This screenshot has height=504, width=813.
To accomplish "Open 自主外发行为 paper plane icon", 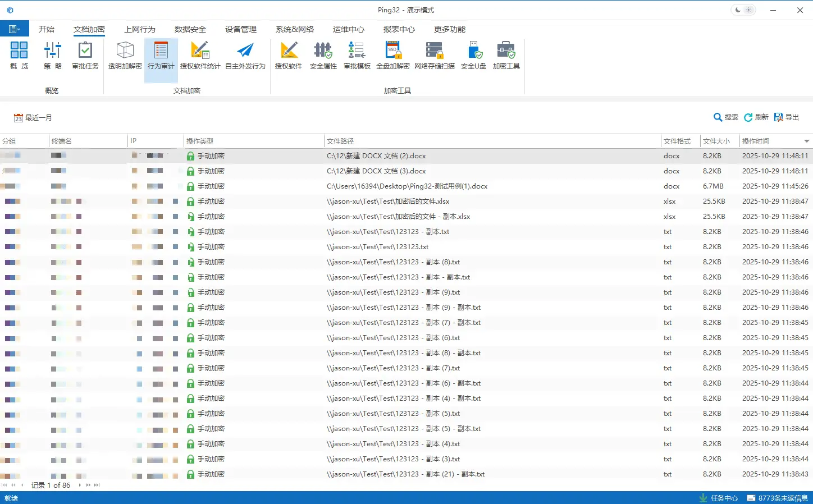I will 245,55.
